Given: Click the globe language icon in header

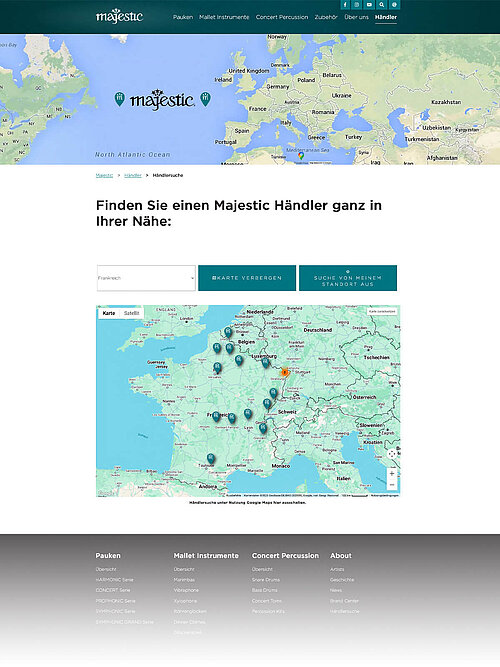Looking at the screenshot, I should pos(394,5).
